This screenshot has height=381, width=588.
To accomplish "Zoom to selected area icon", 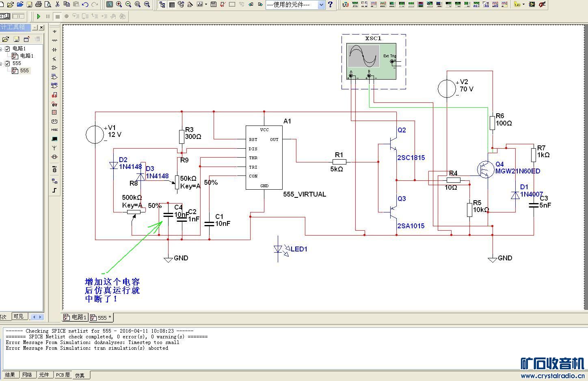I will coord(138,4).
